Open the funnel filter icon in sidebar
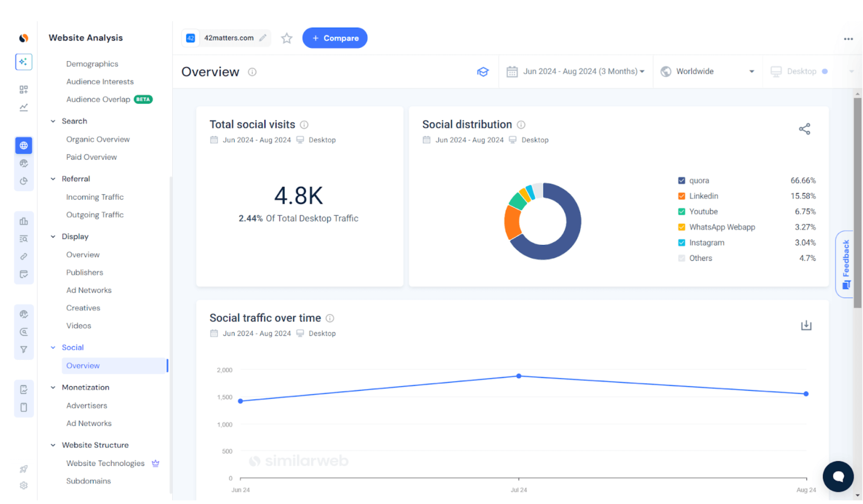863x504 pixels. [x=24, y=349]
